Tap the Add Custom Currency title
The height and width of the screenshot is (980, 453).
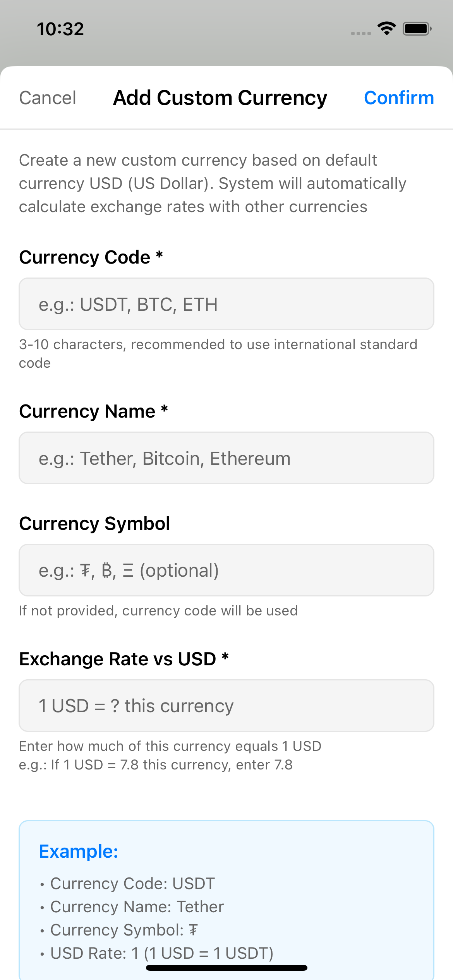220,98
